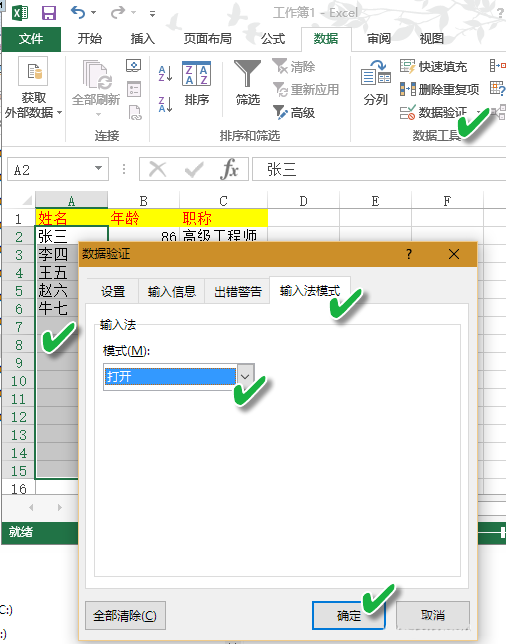This screenshot has width=506, height=644.
Task: Select the 输入法模式 tab
Action: coord(310,290)
